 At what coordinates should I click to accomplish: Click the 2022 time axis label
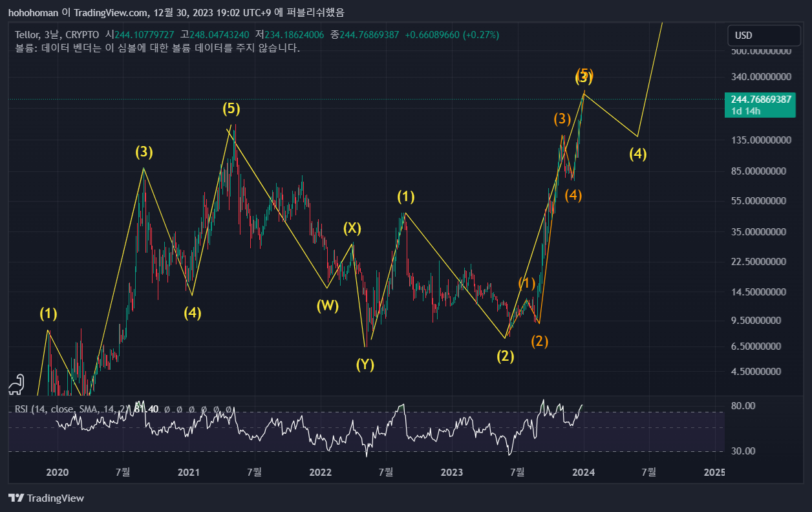320,472
